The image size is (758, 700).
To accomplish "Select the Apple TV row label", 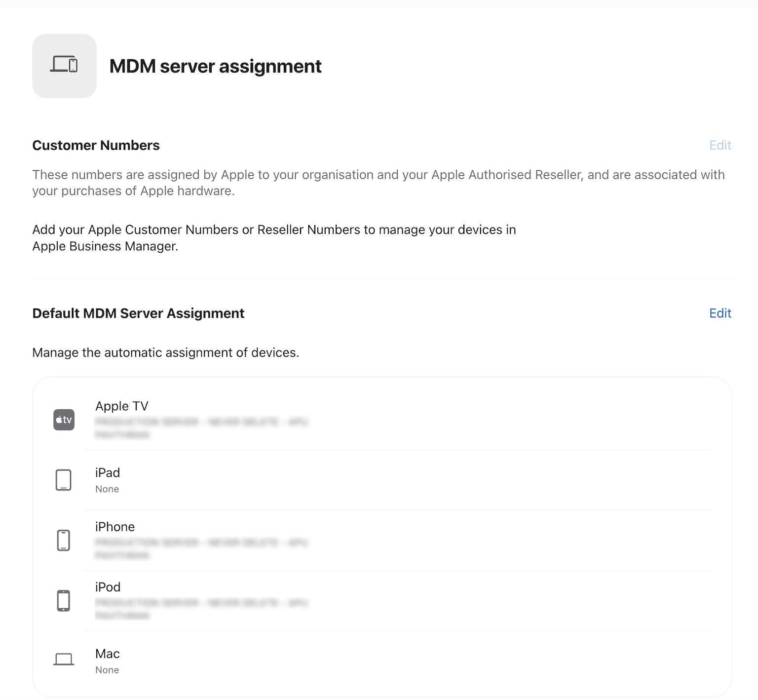I will (122, 406).
